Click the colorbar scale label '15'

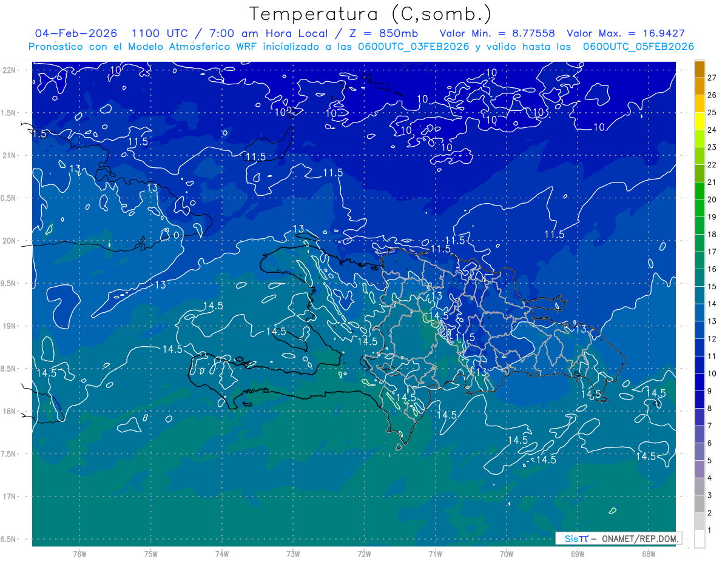[x=712, y=286]
